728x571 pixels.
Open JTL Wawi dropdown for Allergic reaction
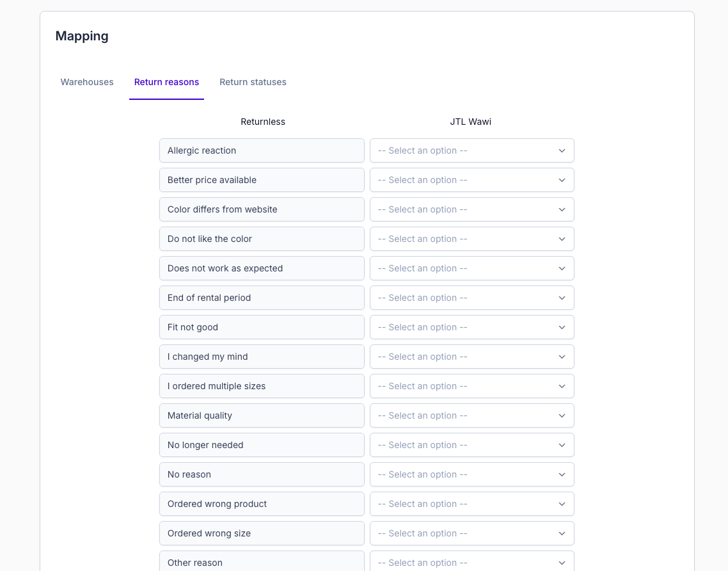click(x=471, y=150)
